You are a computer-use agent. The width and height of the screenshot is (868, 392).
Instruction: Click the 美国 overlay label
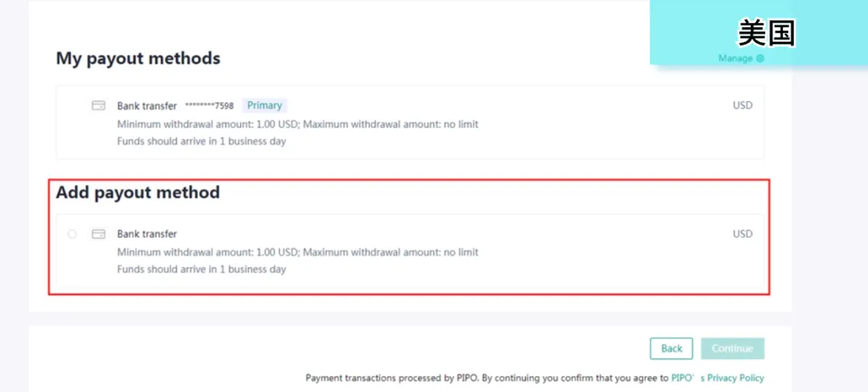766,33
